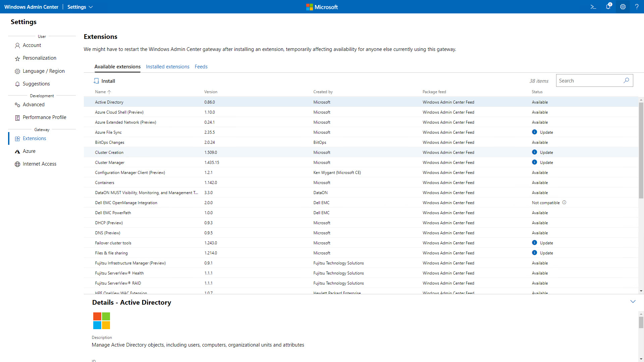Open the PowerShell console icon
Image resolution: width=644 pixels, height=362 pixels.
coord(593,7)
